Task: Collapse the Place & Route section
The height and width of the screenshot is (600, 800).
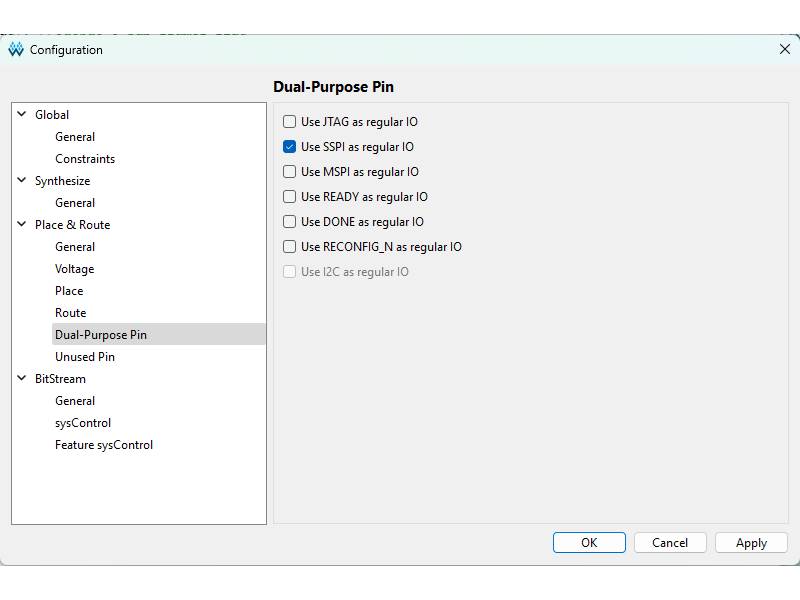Action: (x=22, y=225)
